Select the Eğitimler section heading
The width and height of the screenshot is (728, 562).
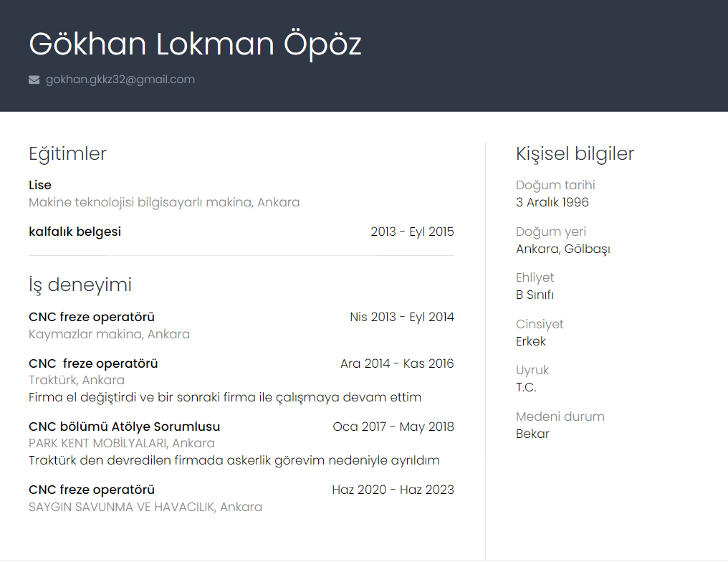67,153
